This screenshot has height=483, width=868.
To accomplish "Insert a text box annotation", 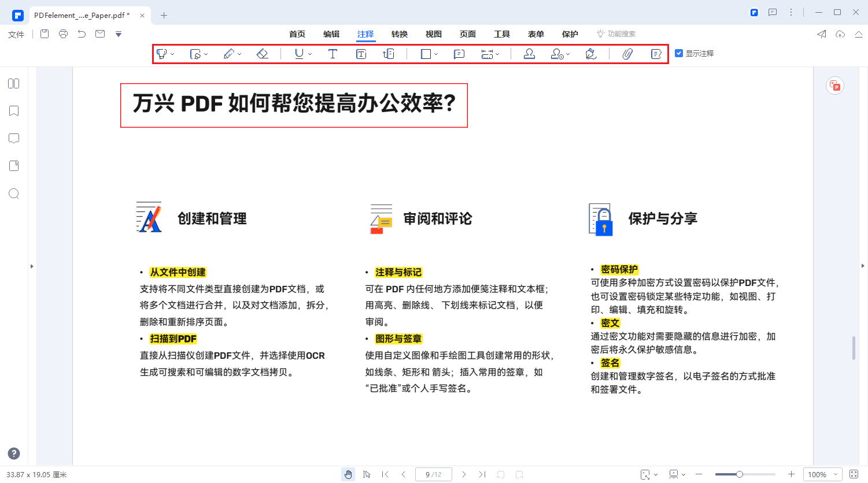I will [x=361, y=54].
